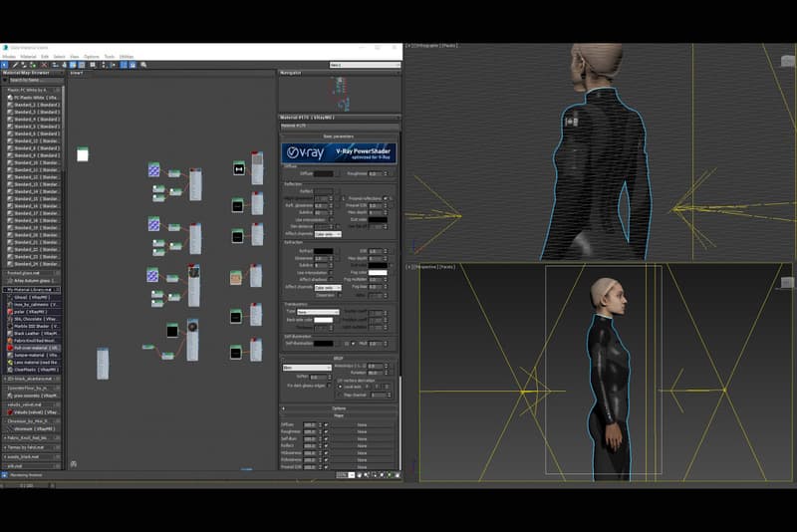Click the Select by Material icon

click(x=143, y=65)
